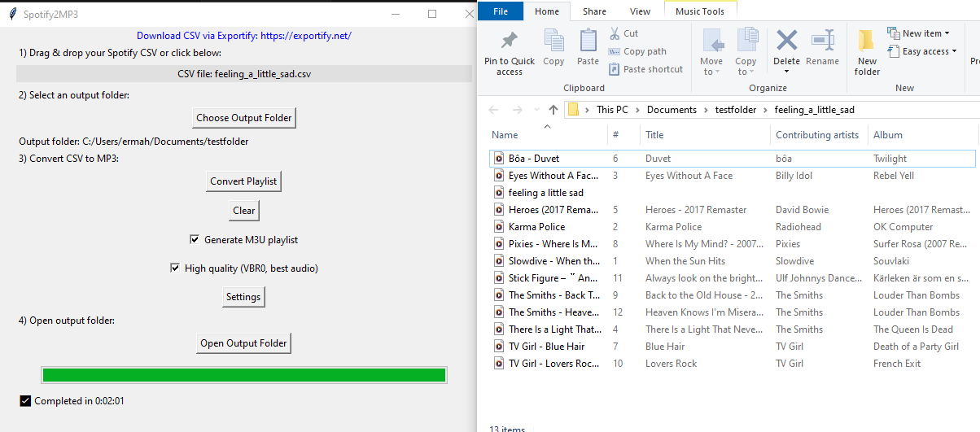Screen dimensions: 980x432
Task: Click the Back arrow in Explorer
Action: click(493, 110)
